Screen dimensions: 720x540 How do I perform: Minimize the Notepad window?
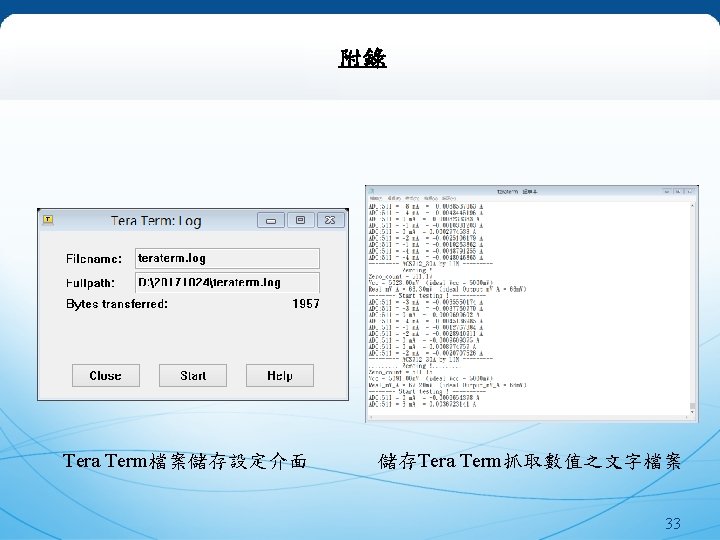tap(667, 191)
